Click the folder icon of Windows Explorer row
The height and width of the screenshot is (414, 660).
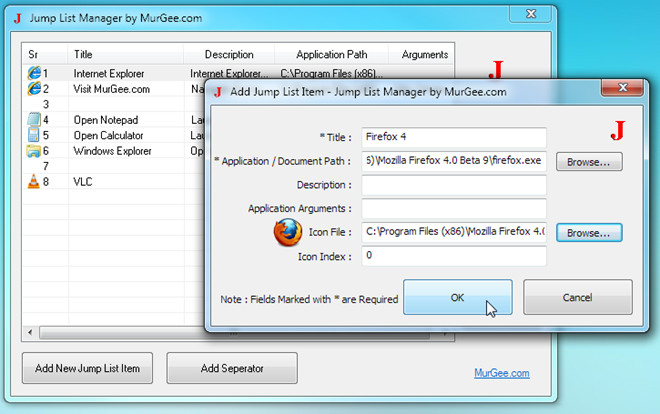[34, 151]
